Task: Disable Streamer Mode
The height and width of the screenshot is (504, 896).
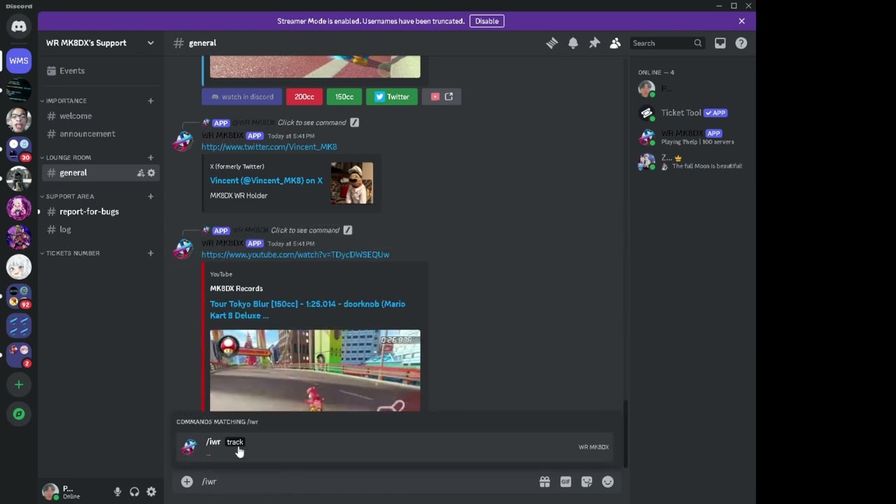Action: [x=487, y=21]
